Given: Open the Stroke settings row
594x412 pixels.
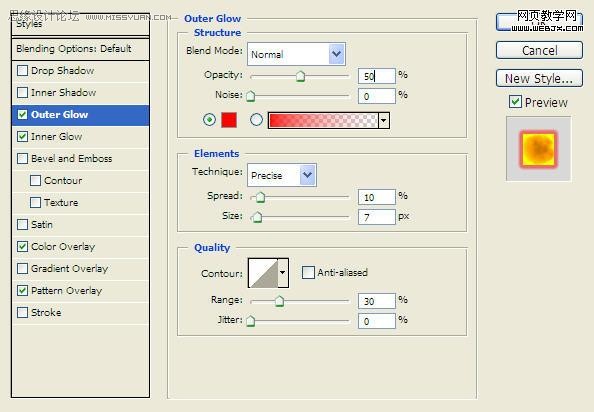Looking at the screenshot, I should coord(80,312).
